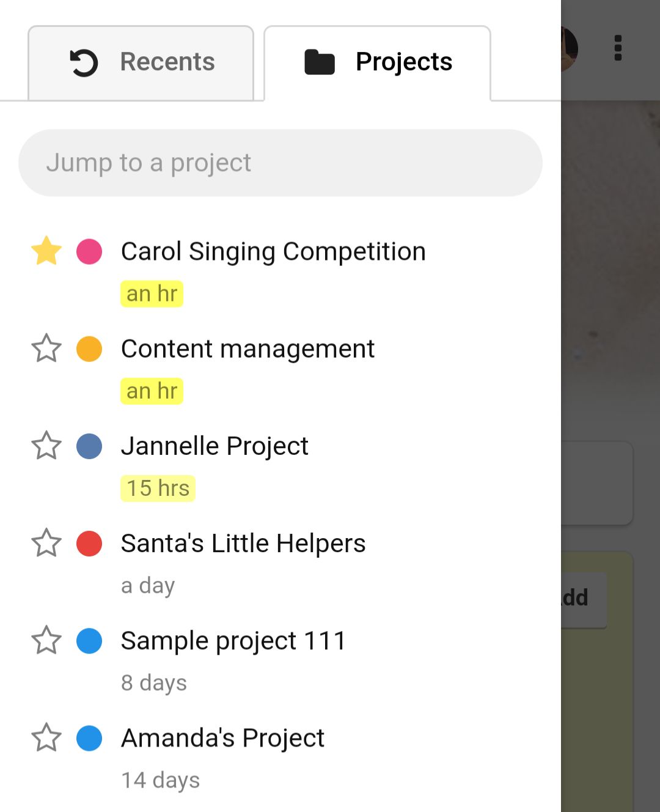660x812 pixels.
Task: Click the partially hidden Add button
Action: pyautogui.click(x=584, y=599)
